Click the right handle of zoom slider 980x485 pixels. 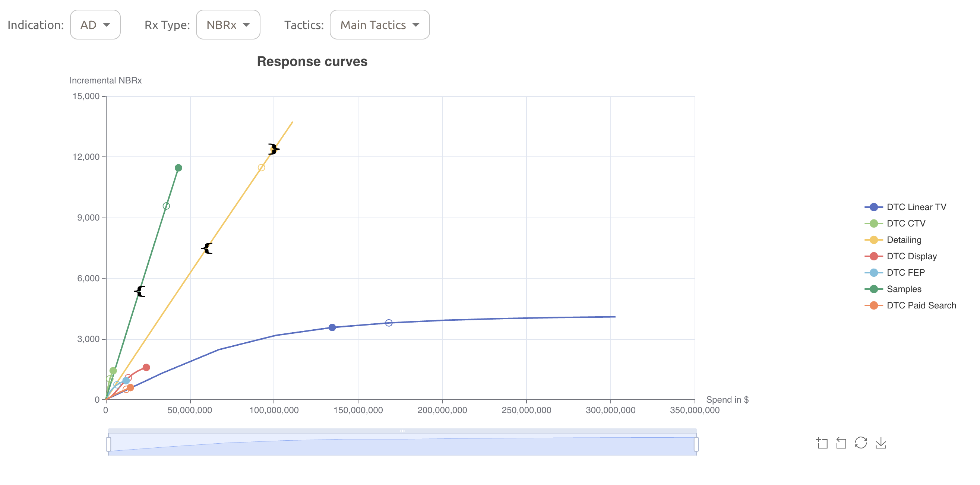point(696,444)
